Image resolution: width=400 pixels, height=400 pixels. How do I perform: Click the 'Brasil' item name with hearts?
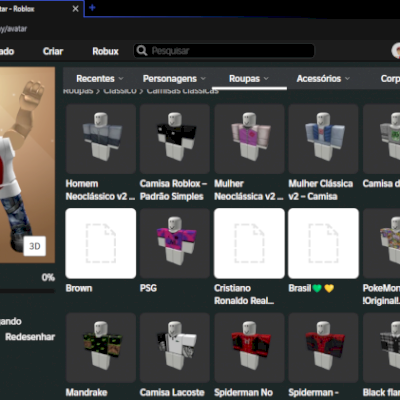[x=311, y=288]
